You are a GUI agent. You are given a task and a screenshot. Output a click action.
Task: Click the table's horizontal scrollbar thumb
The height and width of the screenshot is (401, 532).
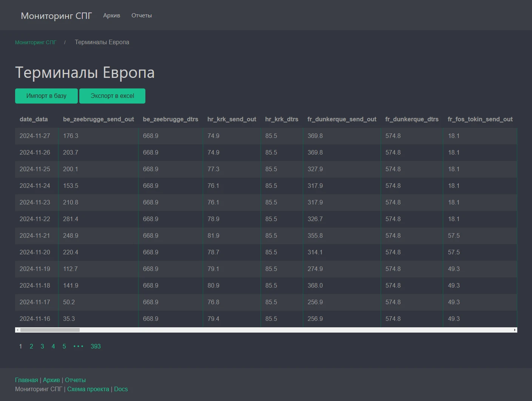coord(50,330)
